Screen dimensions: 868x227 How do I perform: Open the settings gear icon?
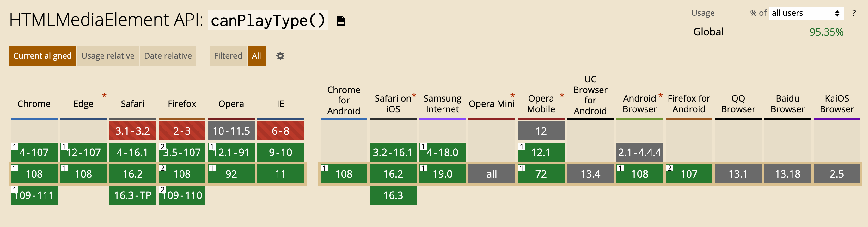[280, 56]
